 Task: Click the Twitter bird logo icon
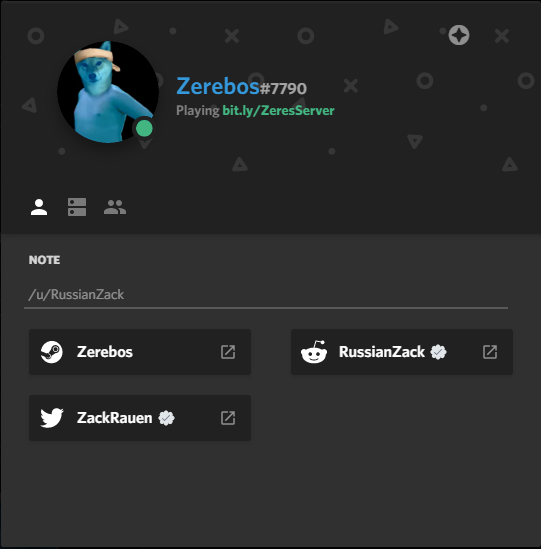point(52,418)
